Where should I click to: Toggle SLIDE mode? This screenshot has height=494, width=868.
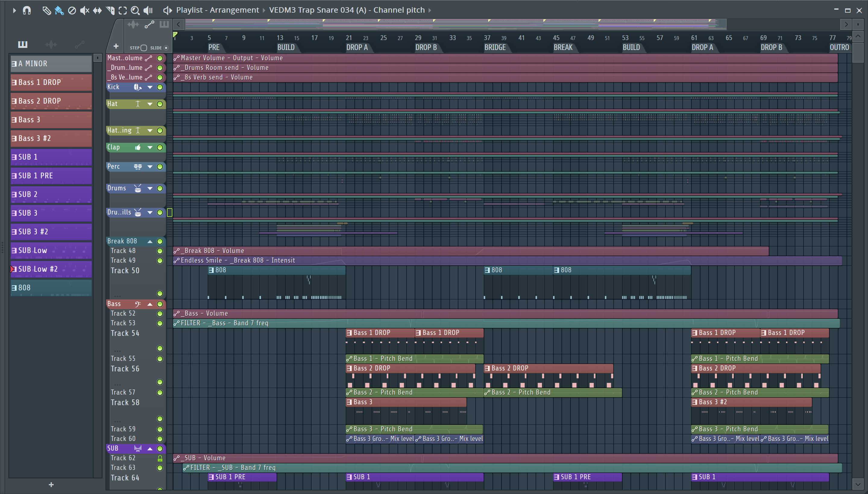click(x=166, y=48)
